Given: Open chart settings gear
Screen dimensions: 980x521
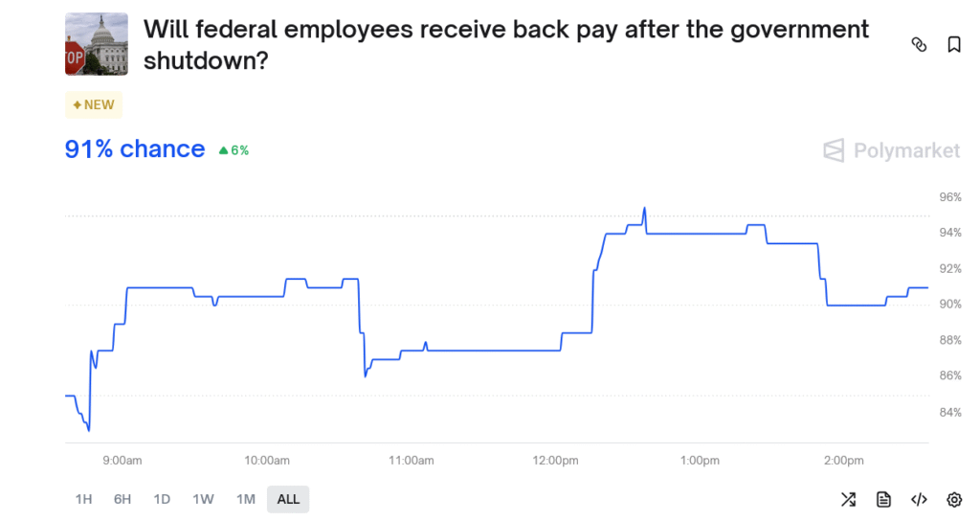Looking at the screenshot, I should coord(954,499).
